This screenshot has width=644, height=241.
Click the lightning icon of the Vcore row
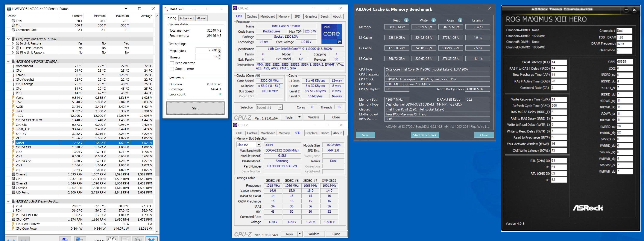click(13, 98)
